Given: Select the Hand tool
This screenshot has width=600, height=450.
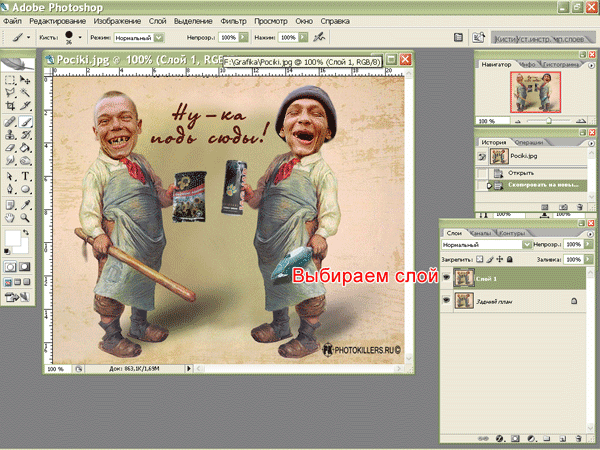Looking at the screenshot, I should click(10, 218).
